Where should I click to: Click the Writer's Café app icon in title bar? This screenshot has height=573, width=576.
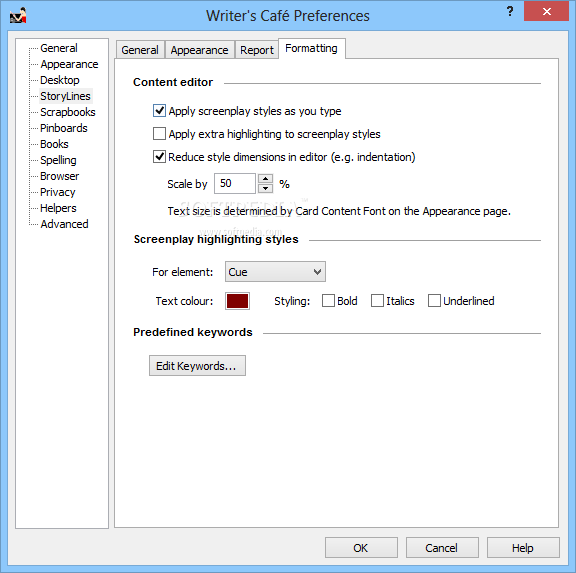point(18,15)
